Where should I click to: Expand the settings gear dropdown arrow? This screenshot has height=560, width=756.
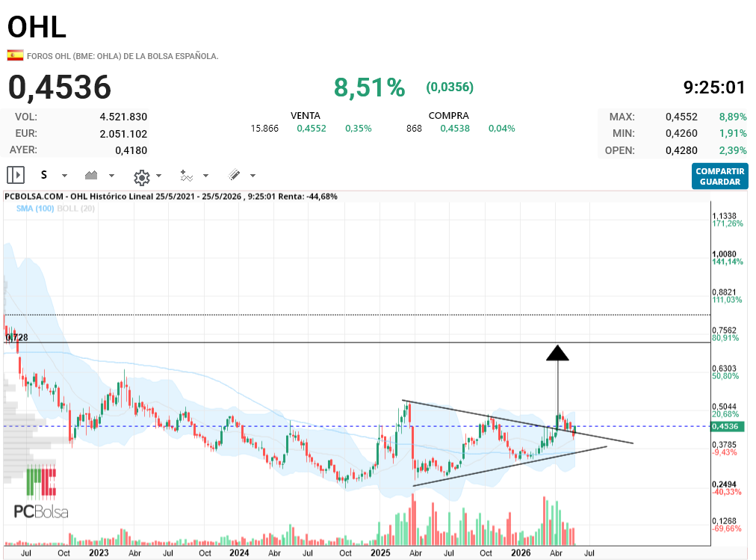(x=158, y=176)
